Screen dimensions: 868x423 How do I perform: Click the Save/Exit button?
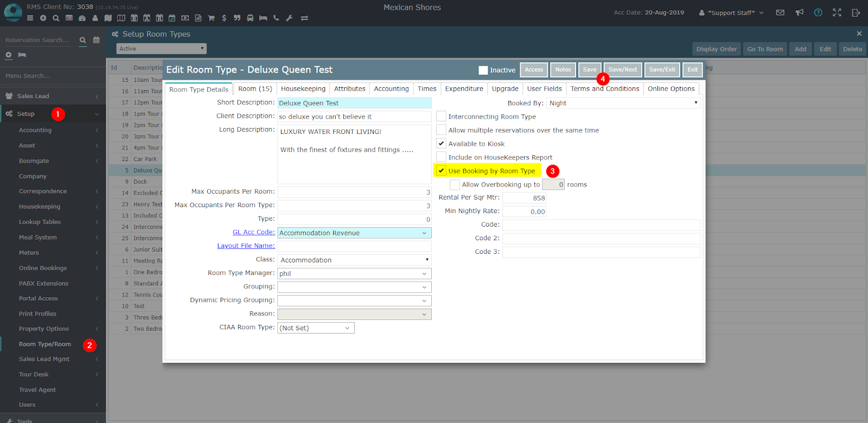(662, 69)
